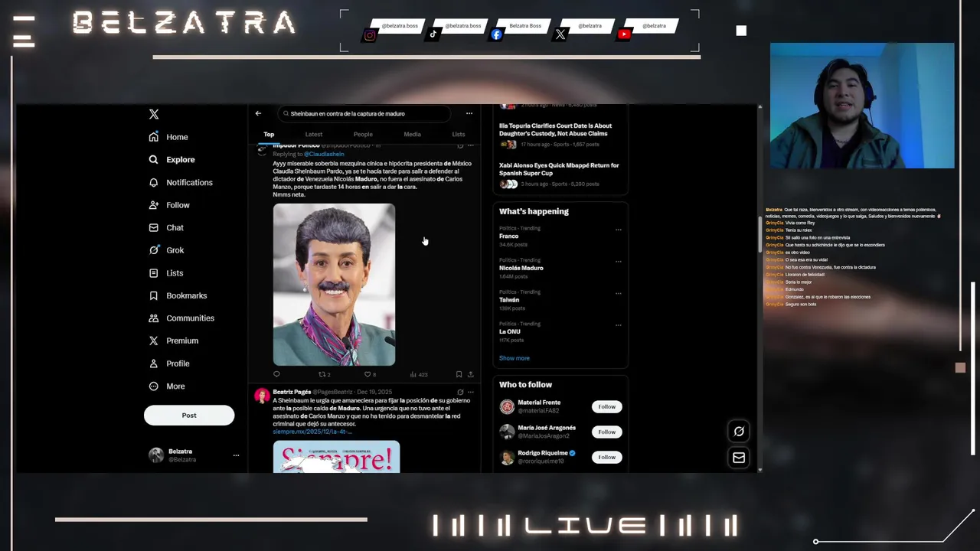Switch to the Top tab
Viewport: 980px width, 551px height.
pyautogui.click(x=269, y=134)
